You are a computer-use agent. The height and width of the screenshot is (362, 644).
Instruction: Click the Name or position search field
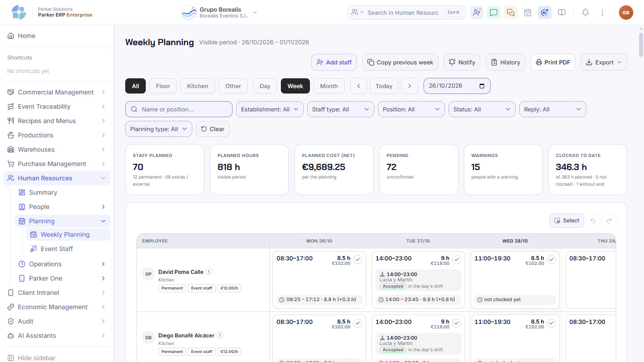point(179,109)
